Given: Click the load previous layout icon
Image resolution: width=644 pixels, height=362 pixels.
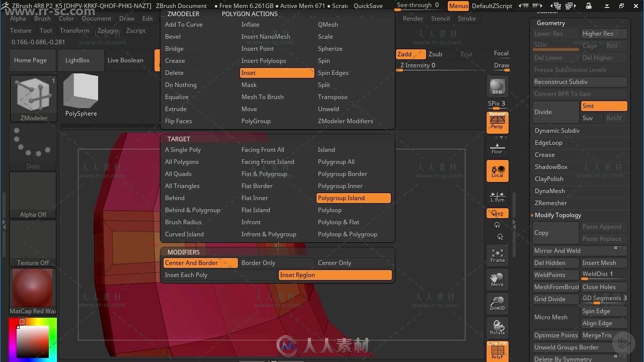Looking at the screenshot, I should coord(557,6).
